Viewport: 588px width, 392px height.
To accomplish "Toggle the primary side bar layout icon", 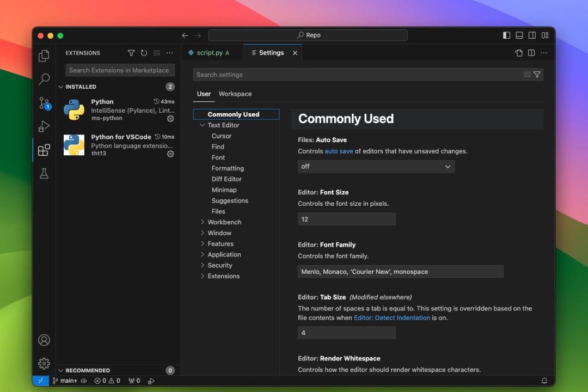I will click(506, 35).
